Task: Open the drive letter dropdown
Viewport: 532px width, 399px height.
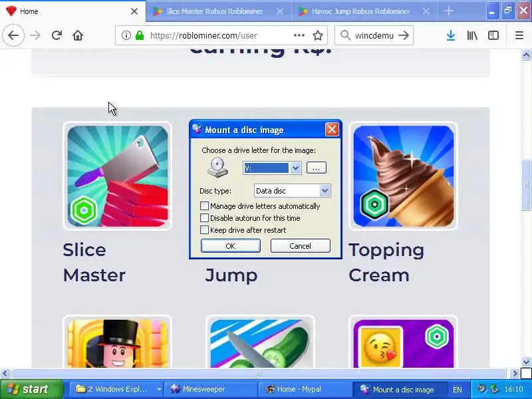Action: tap(295, 168)
